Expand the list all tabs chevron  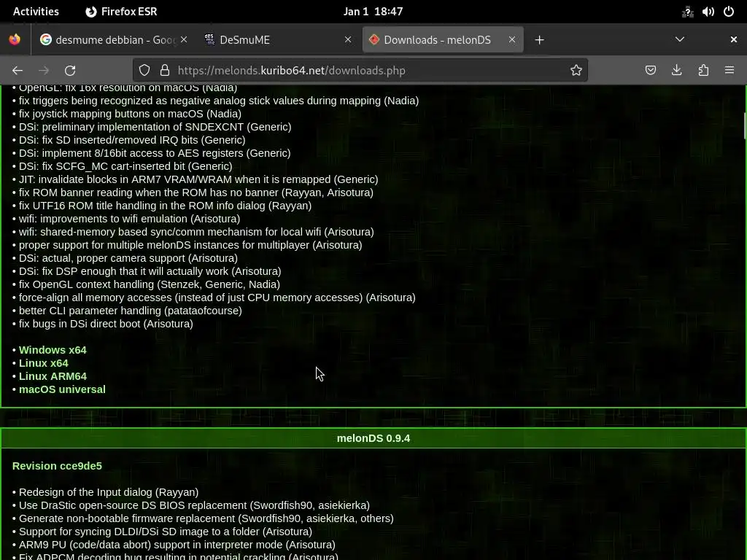pyautogui.click(x=680, y=40)
